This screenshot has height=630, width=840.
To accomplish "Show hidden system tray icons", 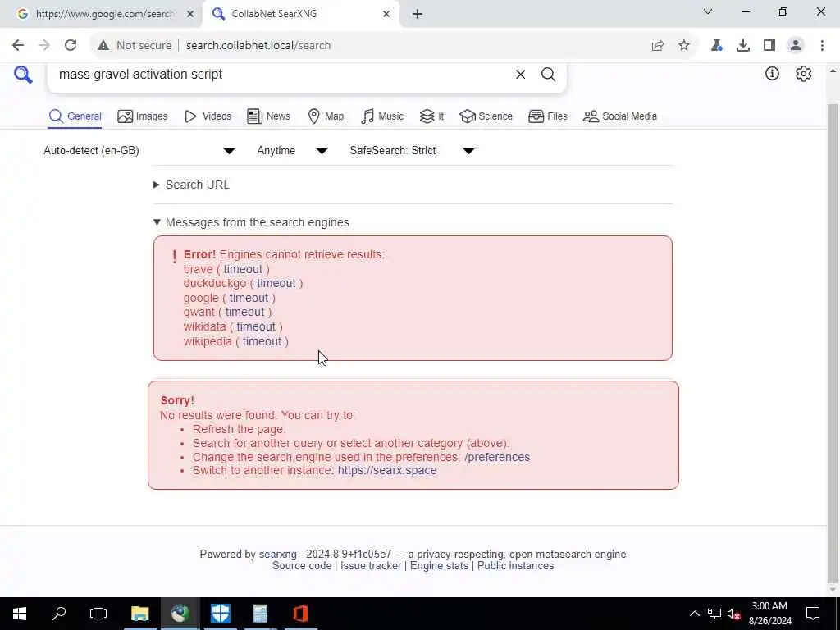I will [694, 614].
